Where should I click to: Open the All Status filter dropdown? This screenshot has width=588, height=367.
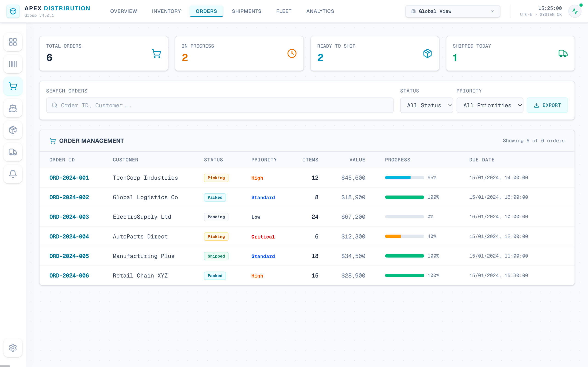click(427, 105)
